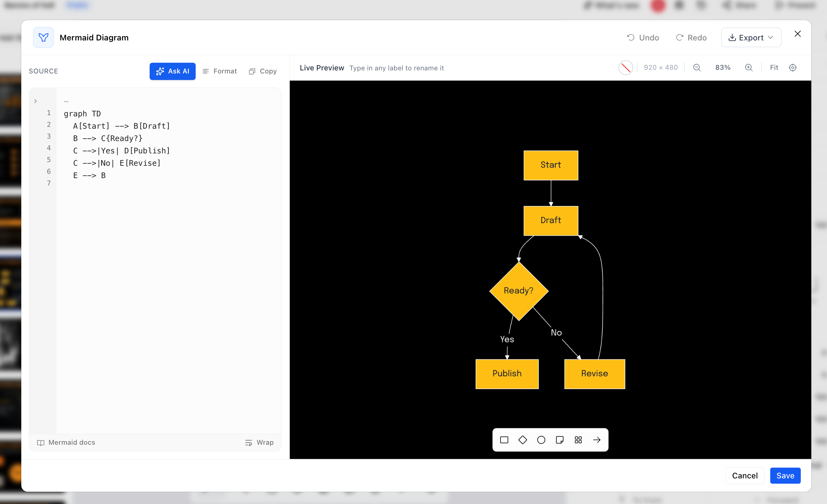Click line number 1 in the gutter

[49, 113]
